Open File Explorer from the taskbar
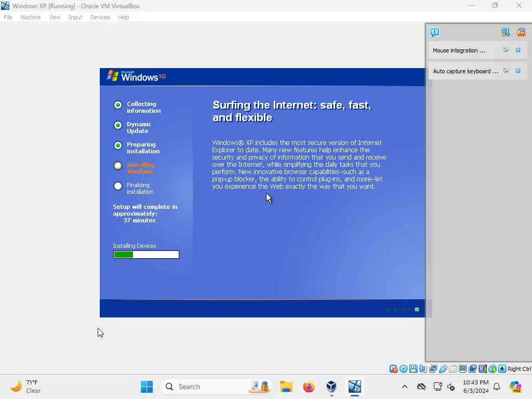The image size is (532, 399). click(x=286, y=387)
